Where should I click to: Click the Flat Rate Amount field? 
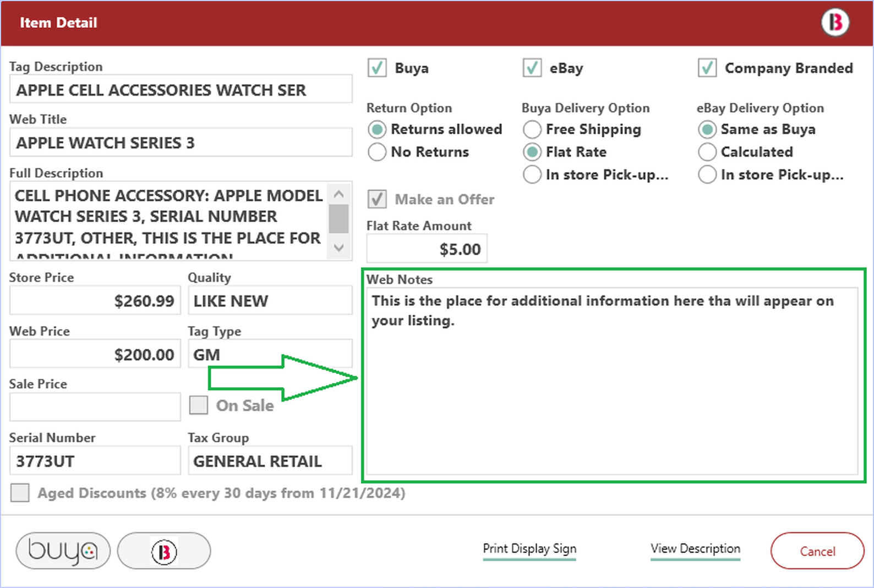coord(427,249)
